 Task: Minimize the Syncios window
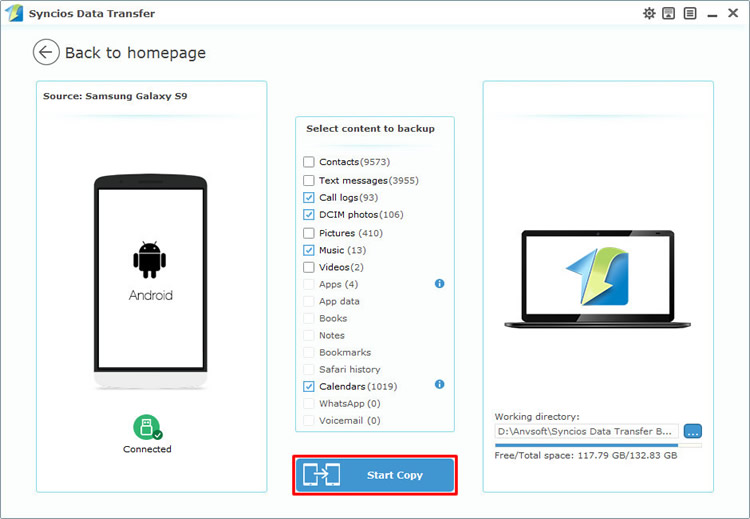point(712,14)
